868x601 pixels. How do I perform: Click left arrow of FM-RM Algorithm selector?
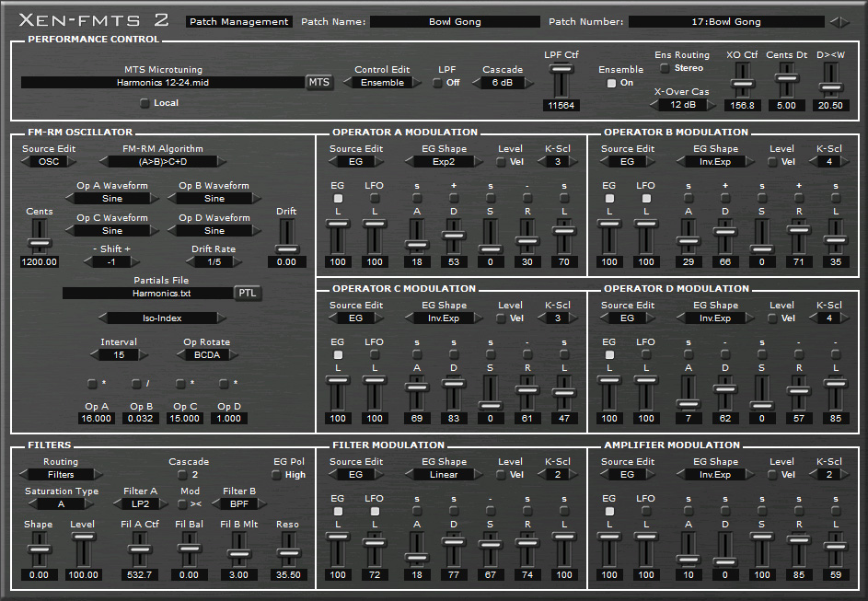click(103, 162)
